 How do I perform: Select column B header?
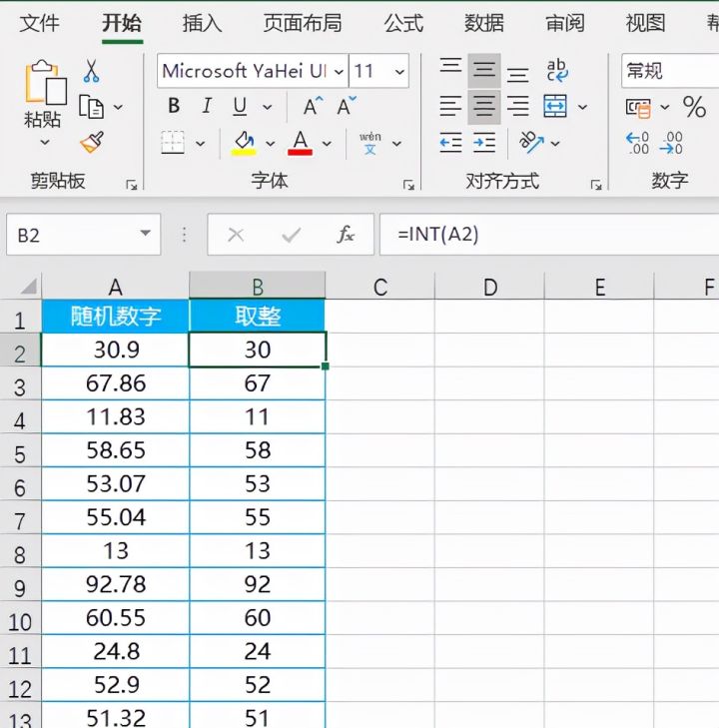258,286
